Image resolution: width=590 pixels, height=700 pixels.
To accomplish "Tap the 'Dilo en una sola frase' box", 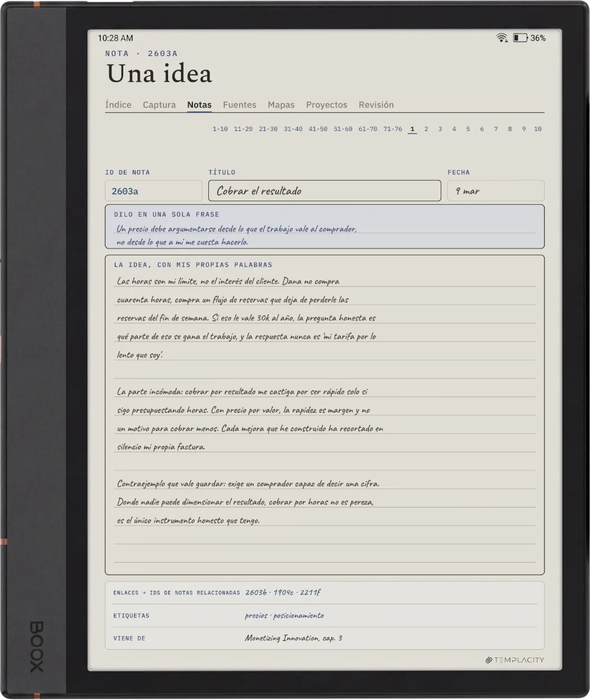I will (324, 227).
